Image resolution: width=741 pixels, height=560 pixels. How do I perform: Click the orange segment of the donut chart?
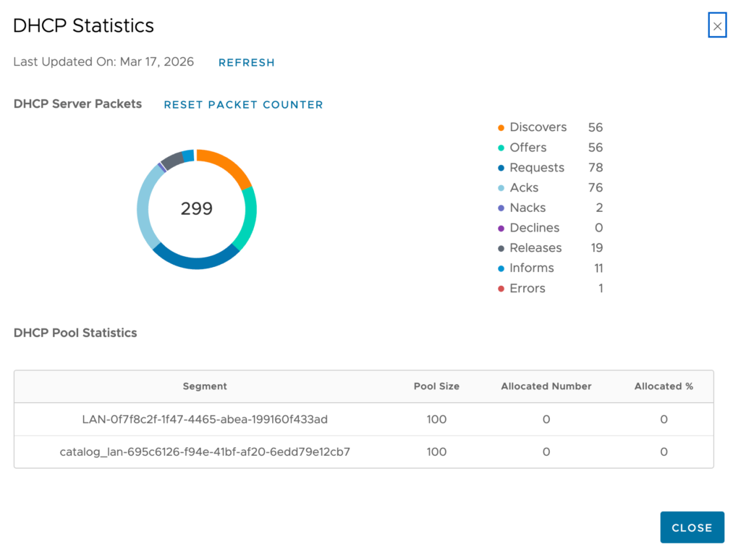click(226, 164)
